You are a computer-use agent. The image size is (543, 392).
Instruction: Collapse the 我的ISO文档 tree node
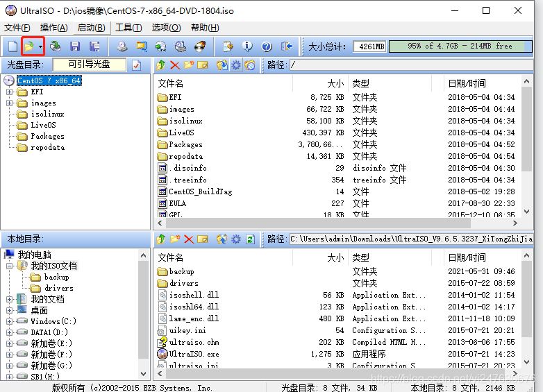9,266
